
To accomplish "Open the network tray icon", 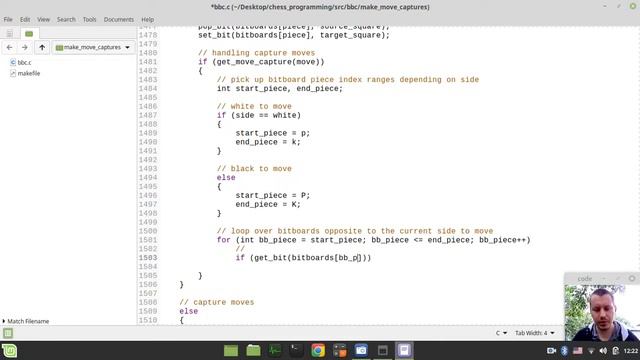I will tap(591, 351).
